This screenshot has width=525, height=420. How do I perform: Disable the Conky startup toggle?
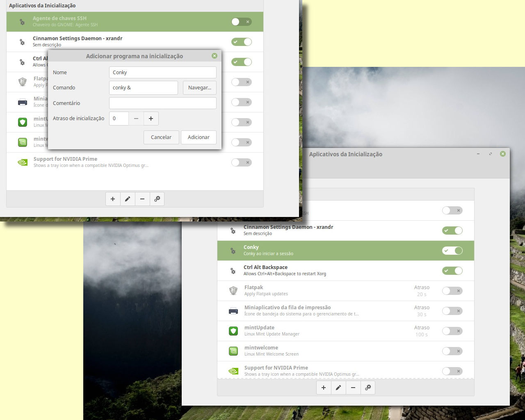[452, 250]
